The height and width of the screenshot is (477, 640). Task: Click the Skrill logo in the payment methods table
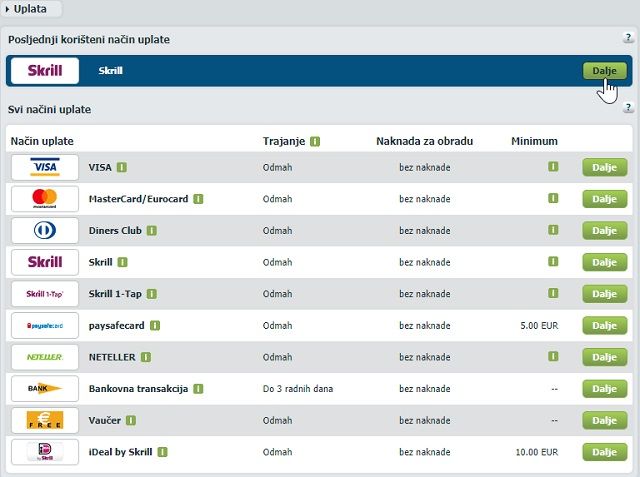(45, 262)
